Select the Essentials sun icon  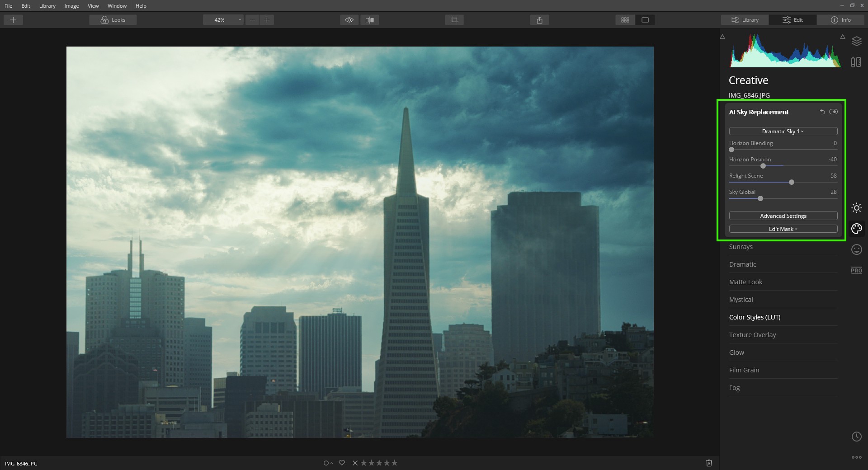tap(857, 208)
